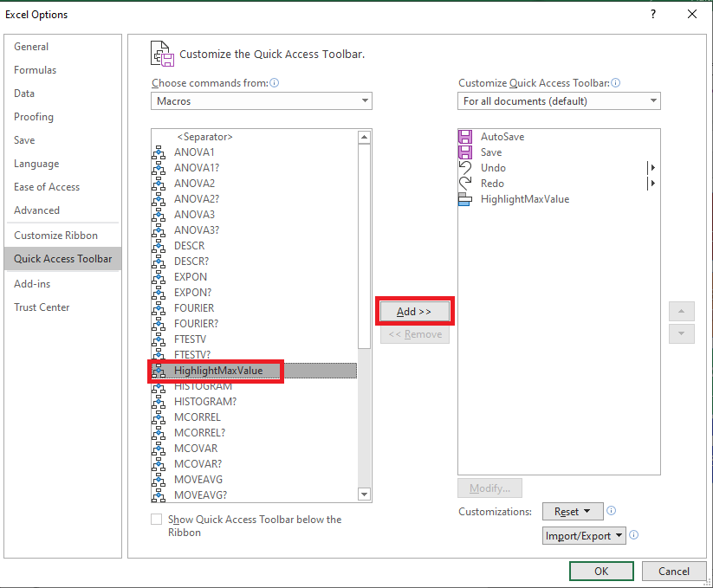The height and width of the screenshot is (588, 713).
Task: Click the commands list scrollbar thumb
Action: [x=364, y=246]
